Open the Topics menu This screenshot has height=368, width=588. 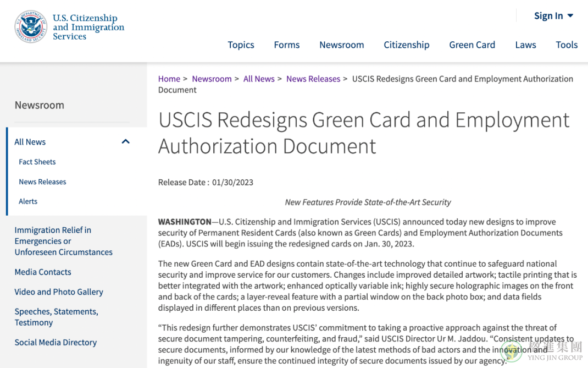point(241,45)
